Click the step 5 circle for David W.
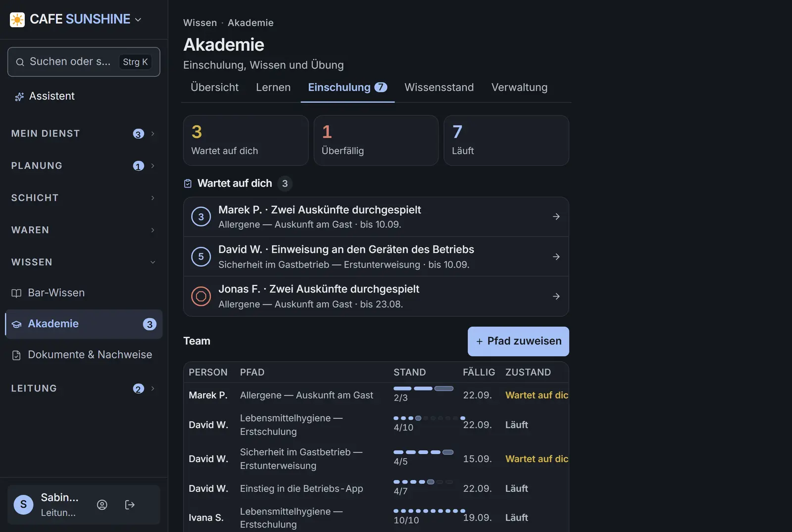 [x=201, y=256]
